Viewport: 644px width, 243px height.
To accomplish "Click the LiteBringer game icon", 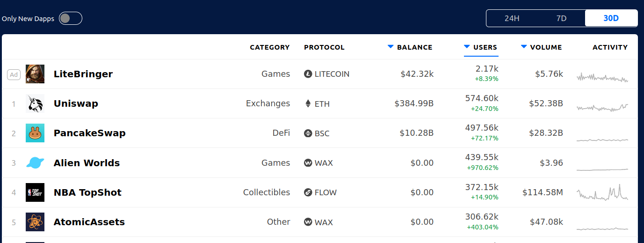I will point(35,74).
